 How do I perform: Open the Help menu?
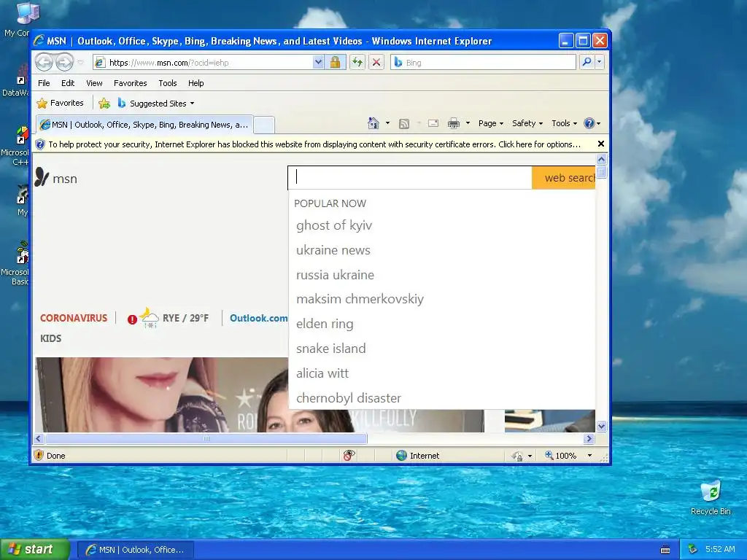(196, 83)
